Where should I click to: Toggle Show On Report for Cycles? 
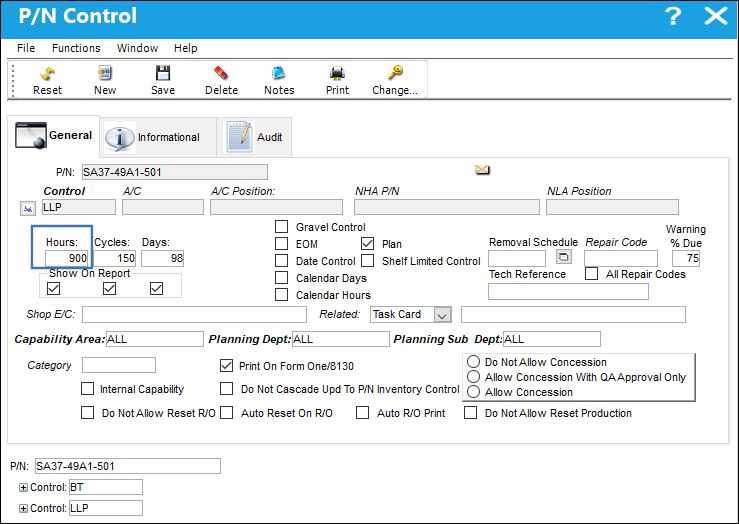[109, 288]
